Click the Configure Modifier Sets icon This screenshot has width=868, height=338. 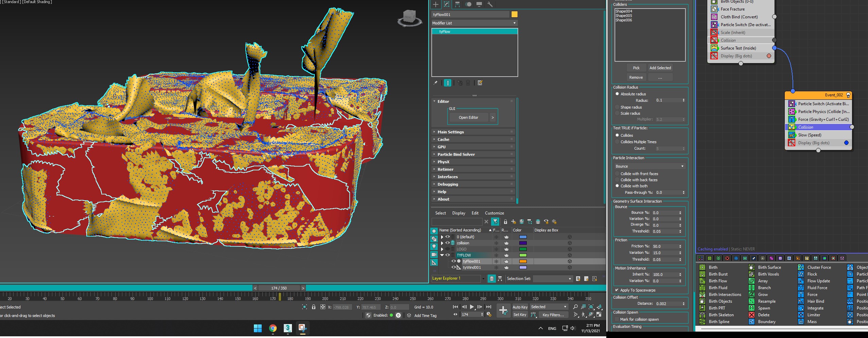coord(480,83)
